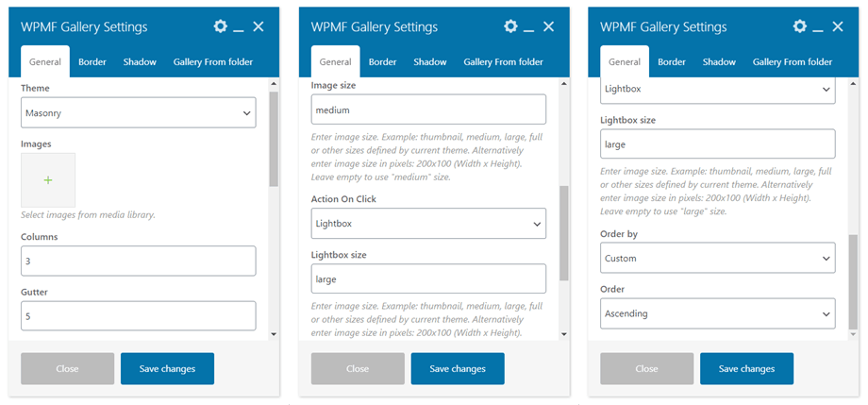Open the Order by dropdown showing Custom

coord(717,258)
